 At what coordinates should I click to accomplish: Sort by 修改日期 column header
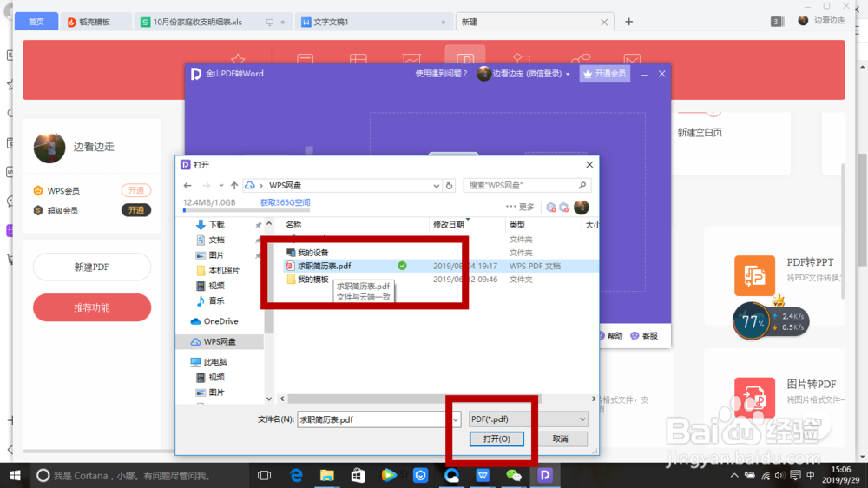[x=449, y=224]
